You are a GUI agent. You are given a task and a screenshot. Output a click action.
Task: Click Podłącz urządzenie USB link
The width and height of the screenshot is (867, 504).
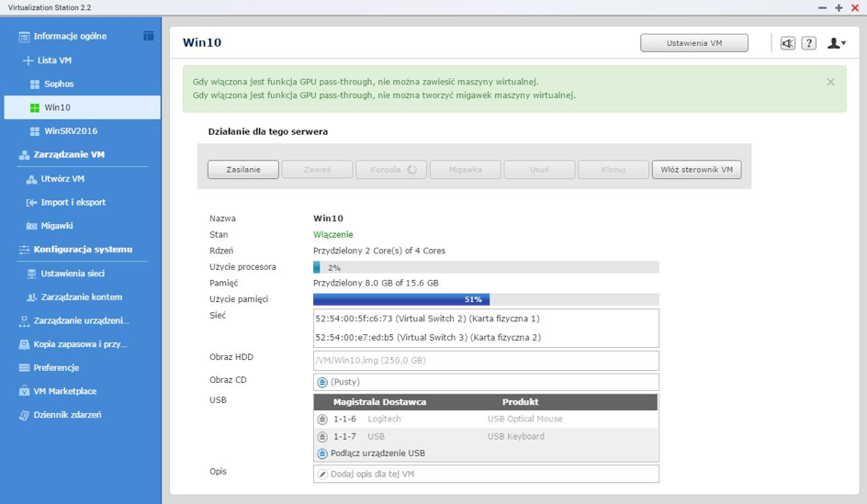coord(378,454)
